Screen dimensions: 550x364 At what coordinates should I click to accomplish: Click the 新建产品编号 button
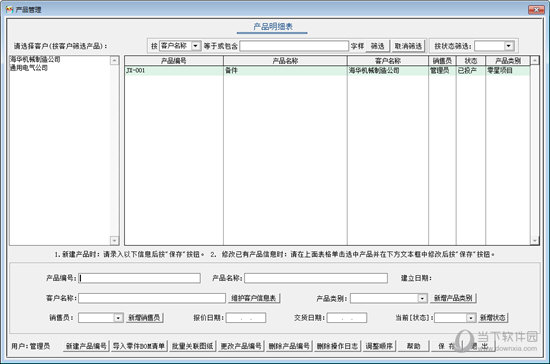[x=86, y=346]
